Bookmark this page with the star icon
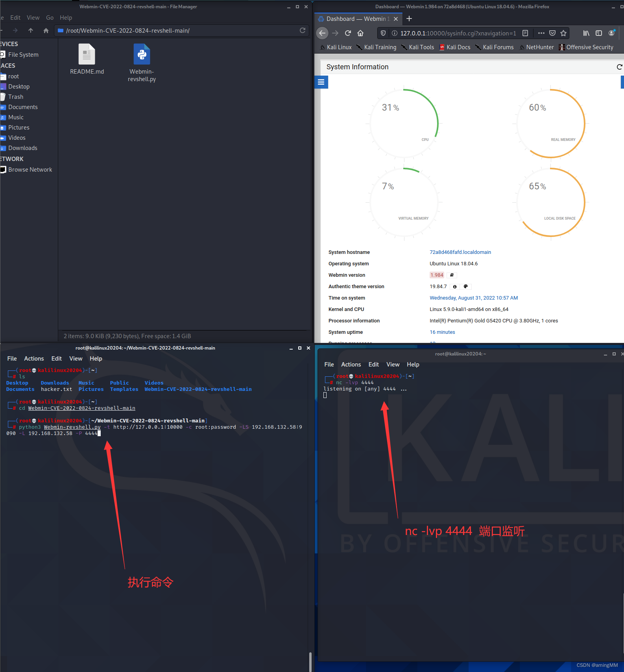The image size is (624, 672). [x=563, y=33]
